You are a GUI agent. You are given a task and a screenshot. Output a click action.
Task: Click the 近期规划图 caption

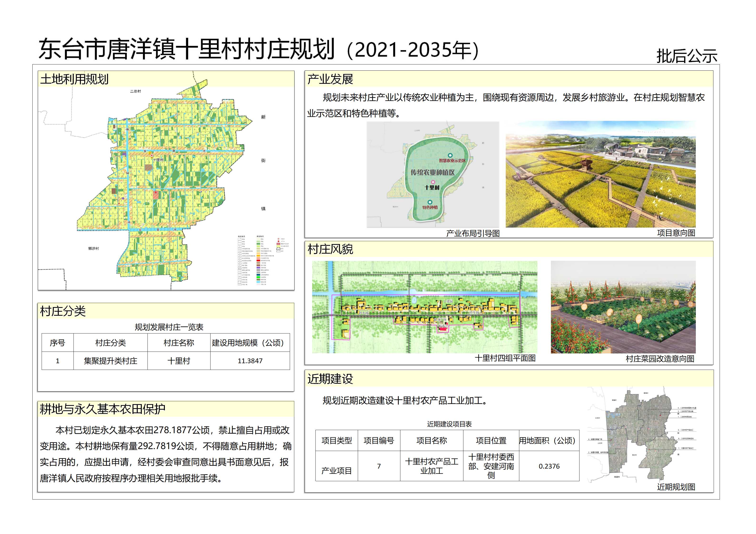(x=676, y=487)
